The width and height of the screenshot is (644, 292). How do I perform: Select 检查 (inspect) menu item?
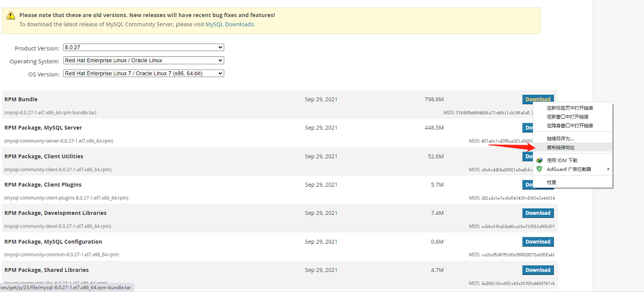click(x=552, y=182)
